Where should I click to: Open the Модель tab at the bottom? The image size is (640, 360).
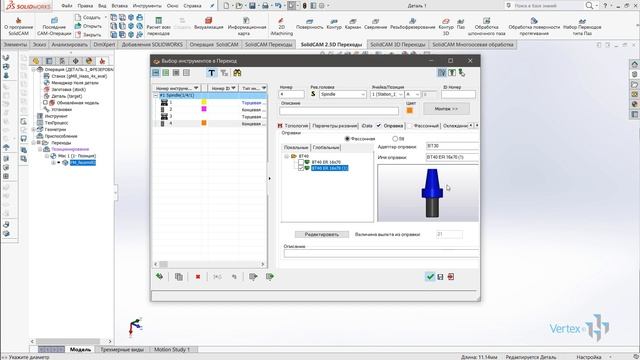pos(80,349)
